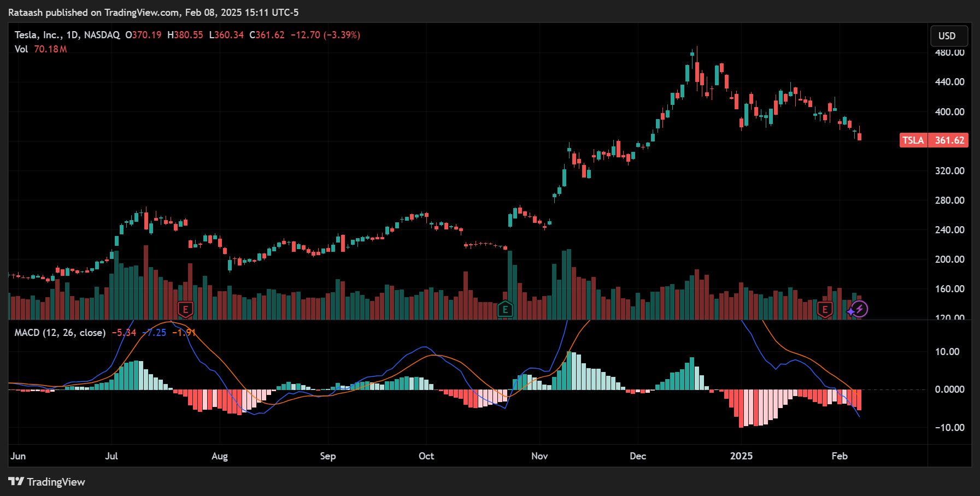This screenshot has height=496, width=980.
Task: Click the TradingView logo at bottom left
Action: coord(47,482)
